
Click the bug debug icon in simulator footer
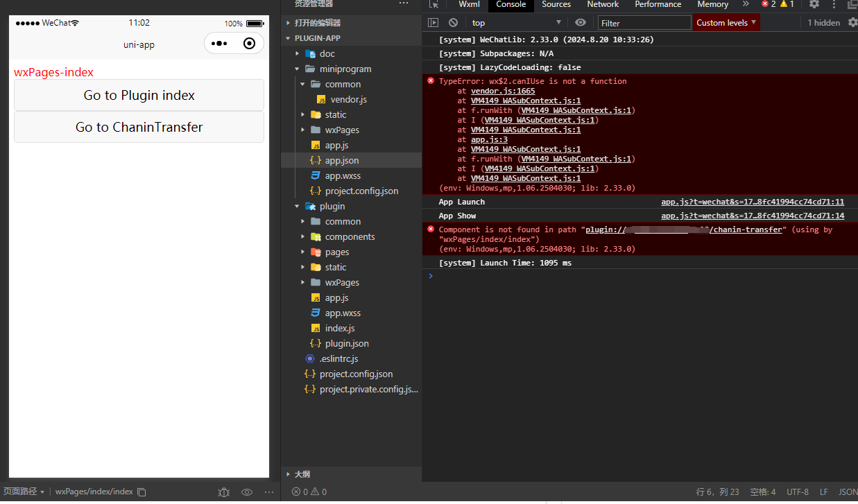[223, 492]
